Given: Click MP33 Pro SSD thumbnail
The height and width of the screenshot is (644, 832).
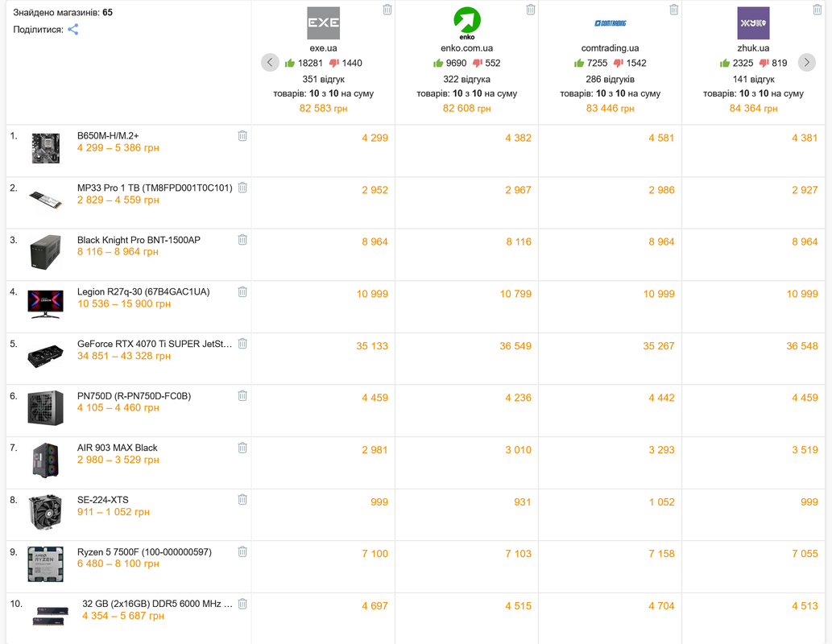Looking at the screenshot, I should 46,200.
